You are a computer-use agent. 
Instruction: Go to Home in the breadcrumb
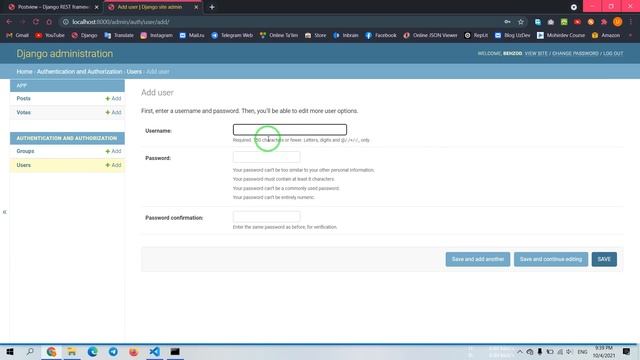(24, 71)
